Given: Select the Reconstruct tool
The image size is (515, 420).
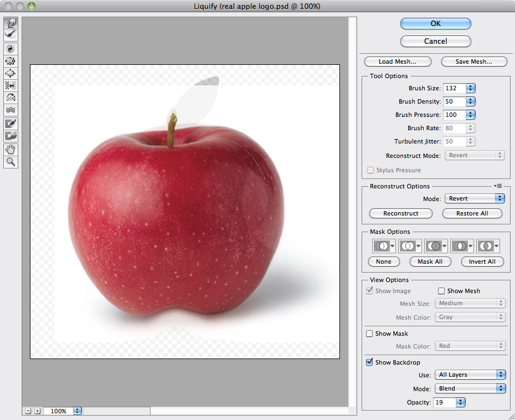Looking at the screenshot, I should (x=11, y=35).
